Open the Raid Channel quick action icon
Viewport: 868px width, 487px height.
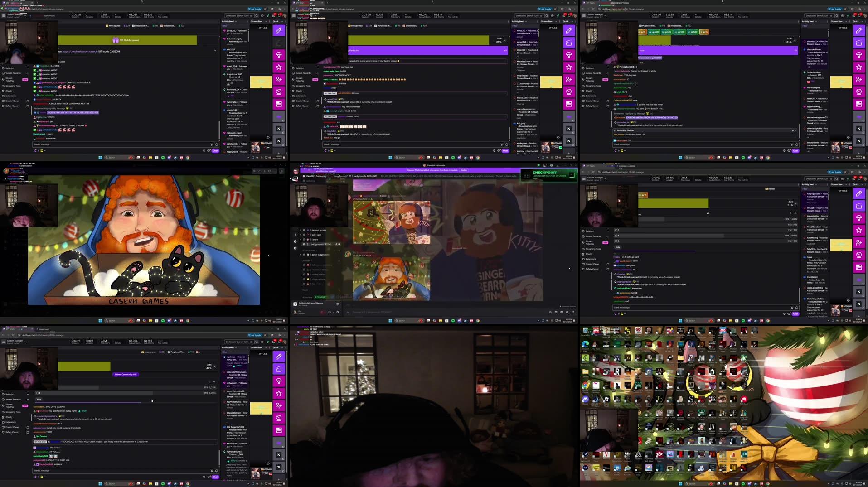[x=278, y=92]
